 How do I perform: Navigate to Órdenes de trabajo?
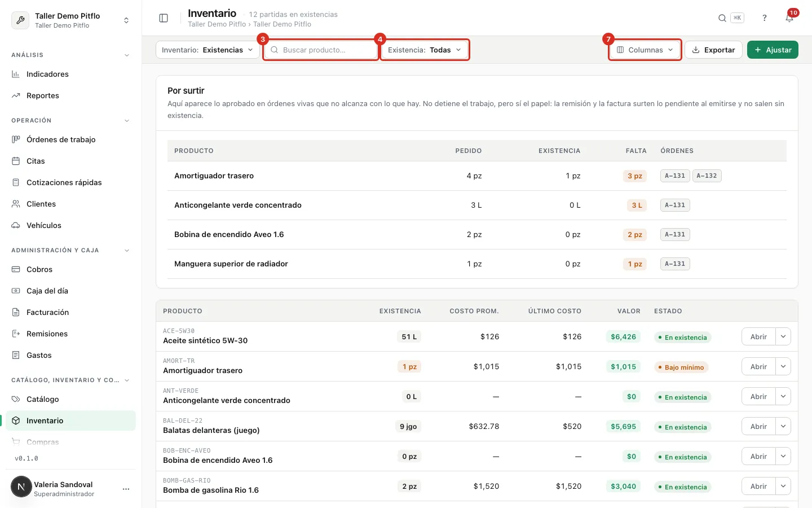[70, 139]
